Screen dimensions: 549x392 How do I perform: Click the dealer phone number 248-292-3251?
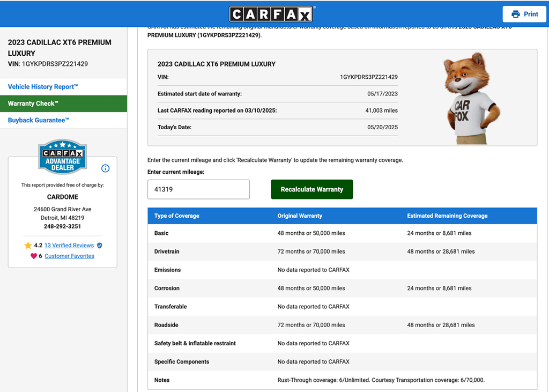[x=63, y=227]
